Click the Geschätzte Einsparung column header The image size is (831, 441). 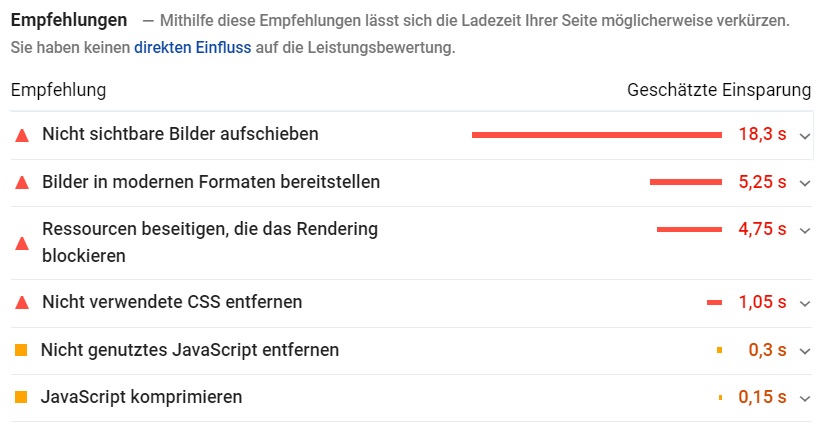click(719, 90)
